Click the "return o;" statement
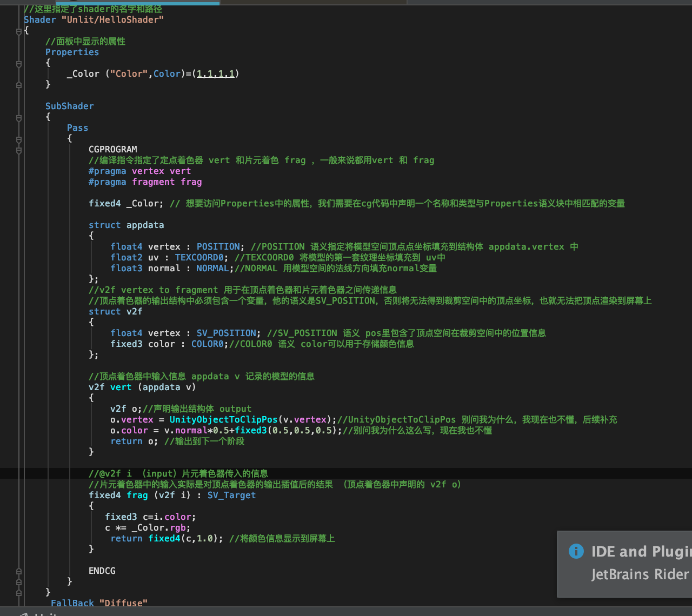692x616 pixels. [134, 441]
